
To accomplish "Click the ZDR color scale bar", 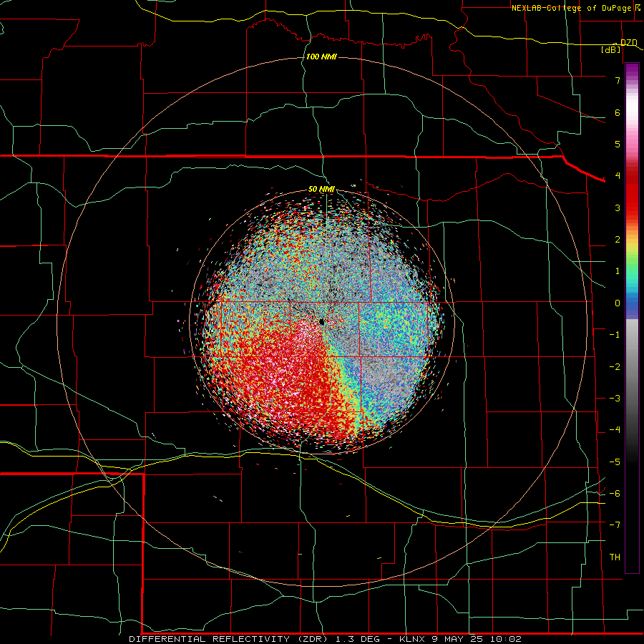I will coord(632,318).
